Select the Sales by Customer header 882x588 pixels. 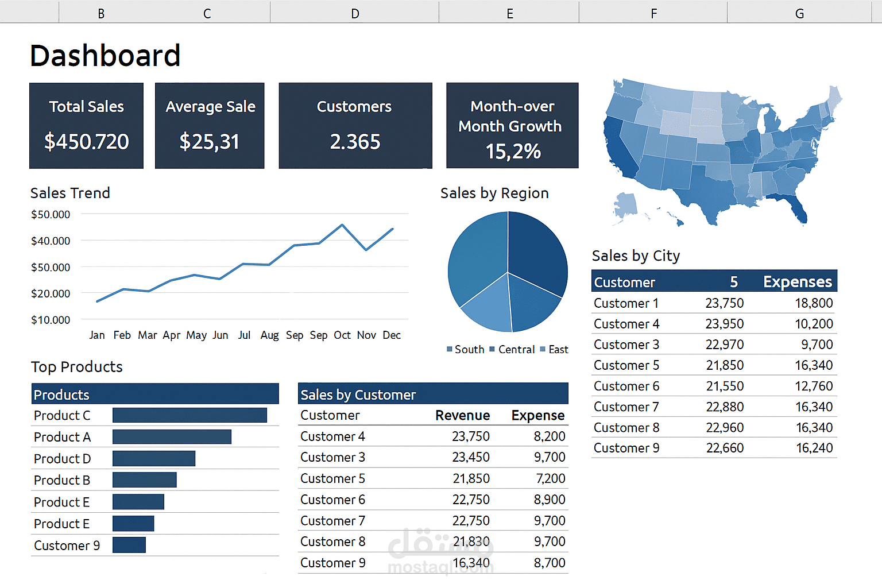(x=433, y=394)
